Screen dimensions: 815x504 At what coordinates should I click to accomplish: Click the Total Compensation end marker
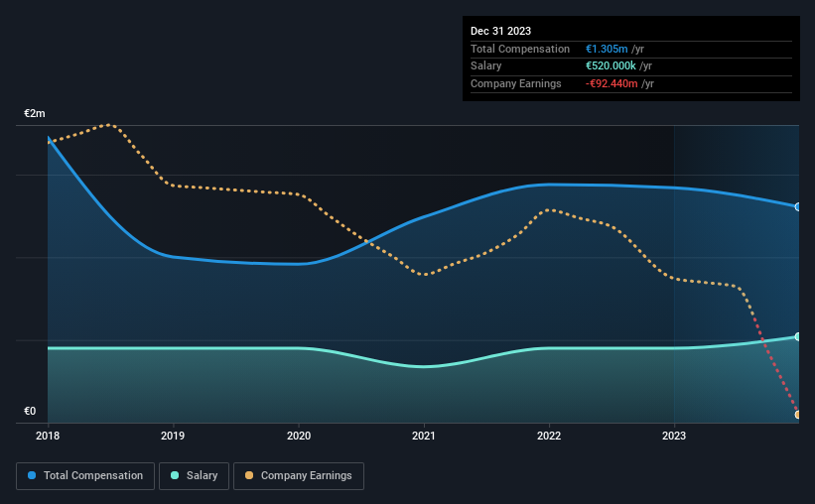click(x=797, y=206)
